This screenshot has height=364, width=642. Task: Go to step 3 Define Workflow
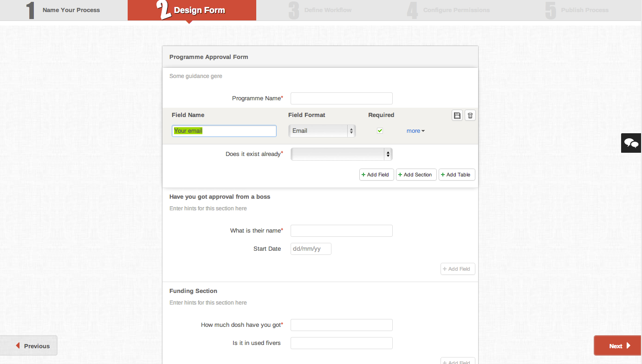[x=320, y=10]
